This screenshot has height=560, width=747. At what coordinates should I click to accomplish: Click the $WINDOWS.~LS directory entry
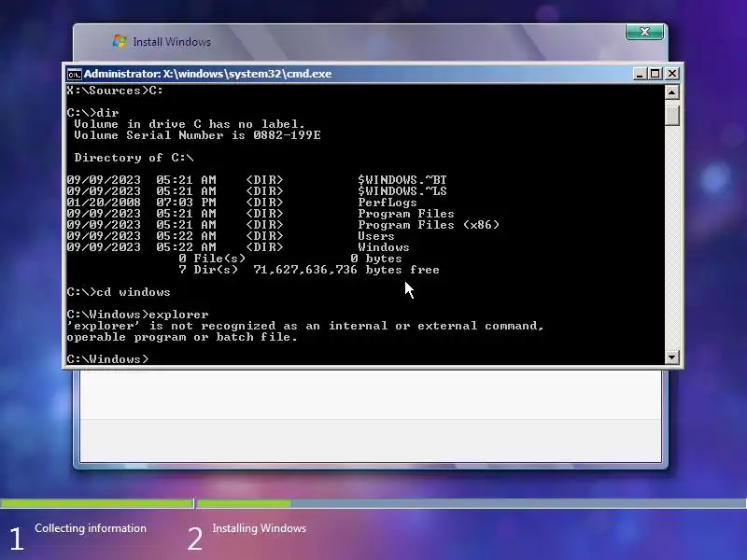(x=402, y=191)
